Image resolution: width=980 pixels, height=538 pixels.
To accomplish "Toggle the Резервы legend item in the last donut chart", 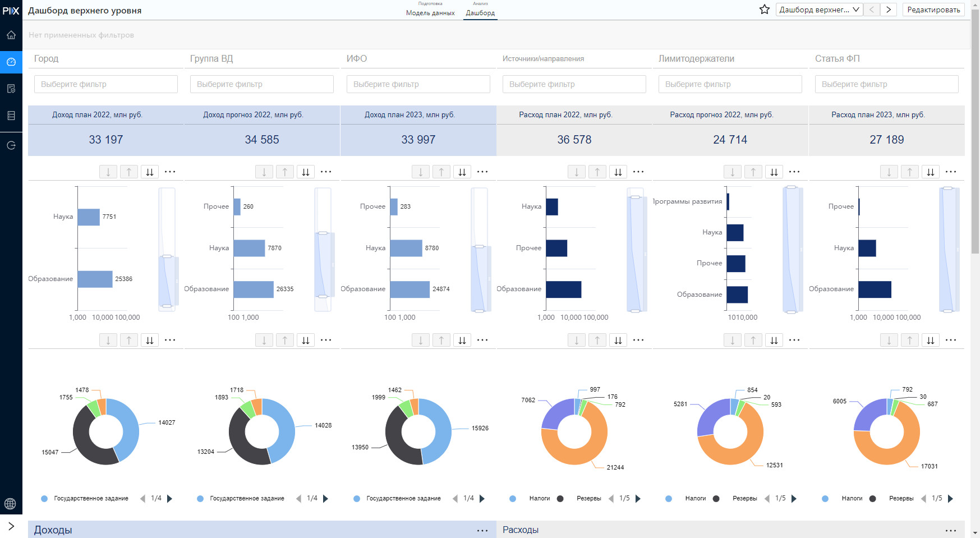I will point(901,498).
